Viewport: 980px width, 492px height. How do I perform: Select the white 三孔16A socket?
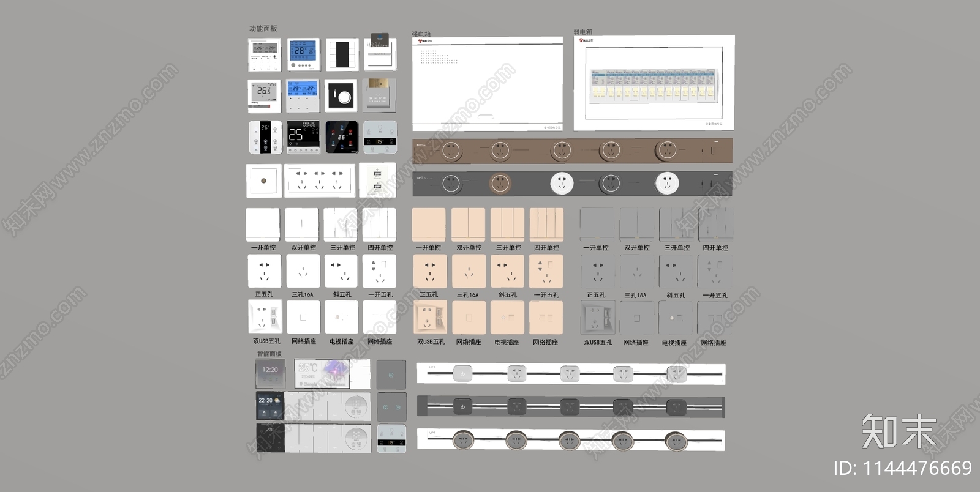click(x=303, y=271)
